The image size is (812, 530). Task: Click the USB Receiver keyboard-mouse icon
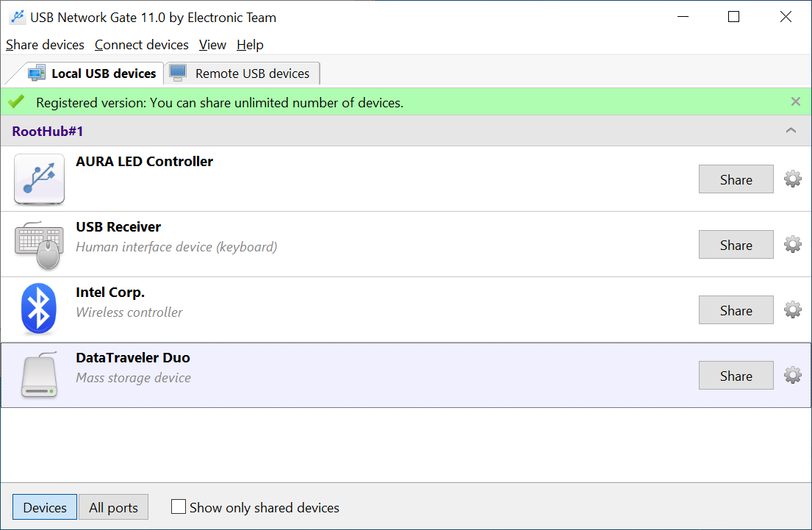click(40, 245)
